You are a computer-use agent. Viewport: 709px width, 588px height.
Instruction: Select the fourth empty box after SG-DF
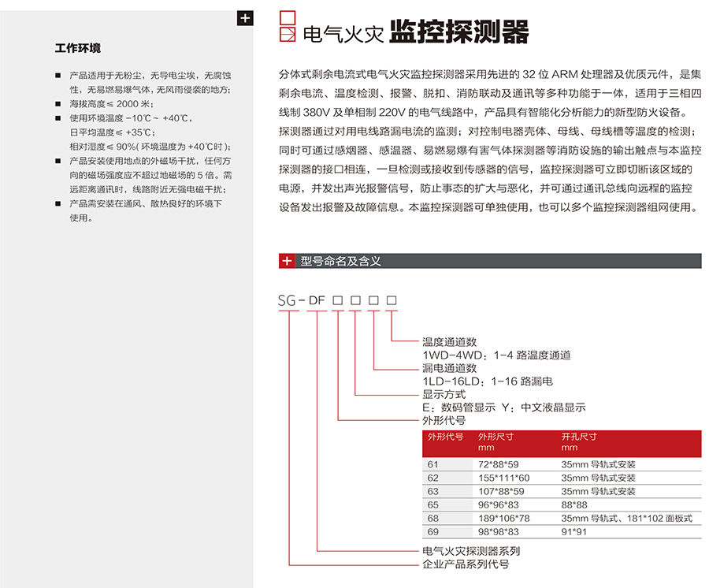coord(392,300)
